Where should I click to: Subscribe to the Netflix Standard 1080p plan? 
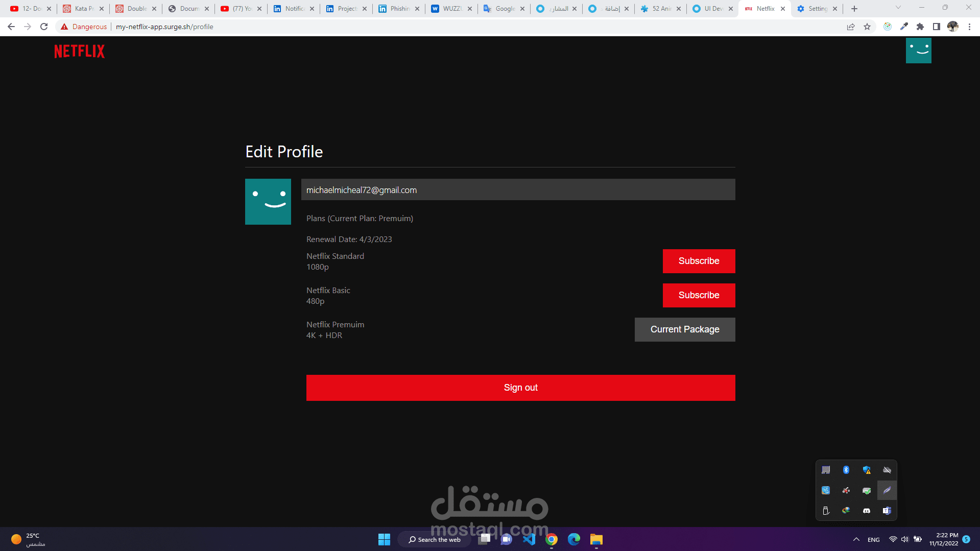coord(699,261)
